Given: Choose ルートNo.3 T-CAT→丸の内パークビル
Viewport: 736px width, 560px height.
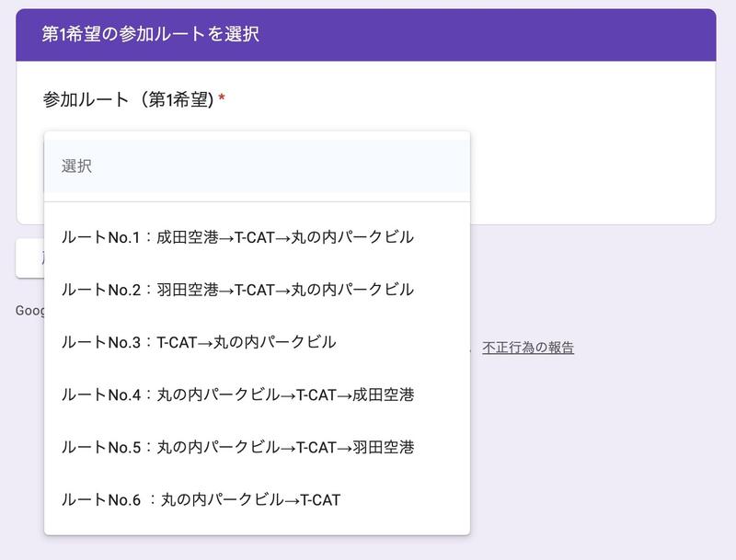Looking at the screenshot, I should [257, 342].
